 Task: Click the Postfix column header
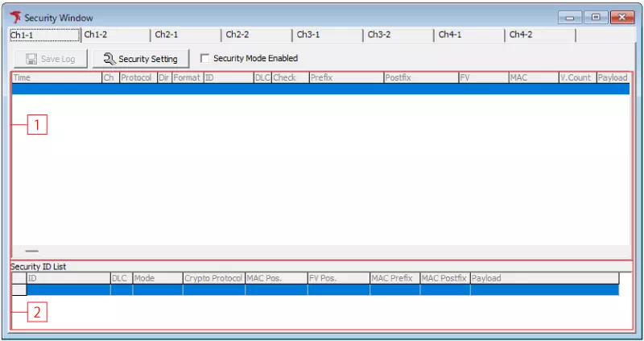click(421, 77)
